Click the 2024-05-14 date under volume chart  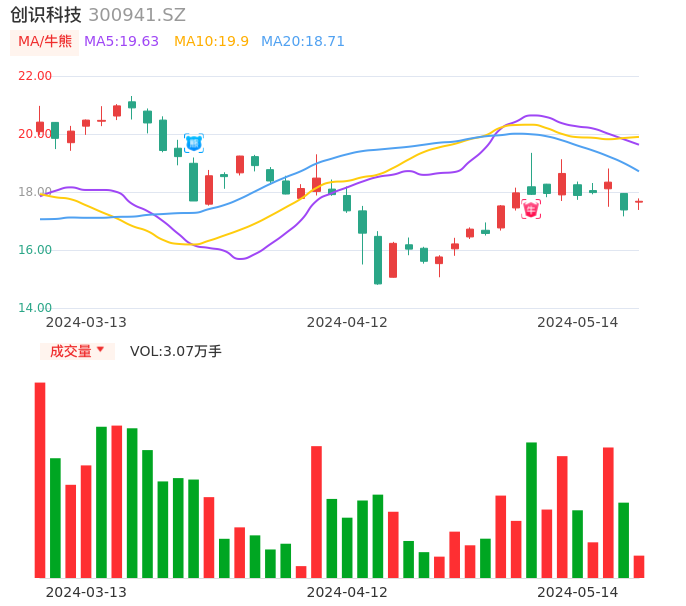click(578, 592)
